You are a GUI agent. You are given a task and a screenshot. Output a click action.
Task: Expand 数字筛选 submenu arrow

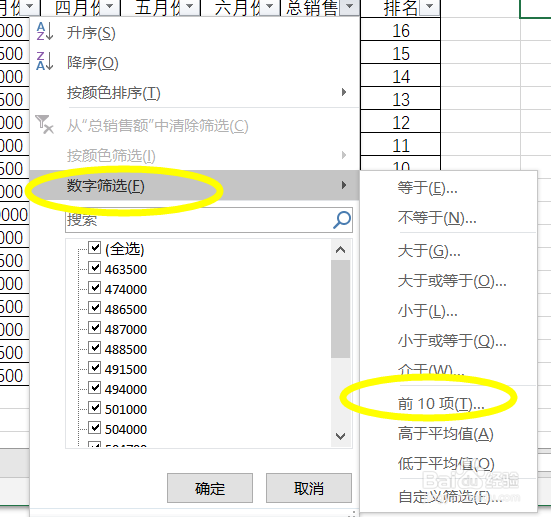point(344,185)
